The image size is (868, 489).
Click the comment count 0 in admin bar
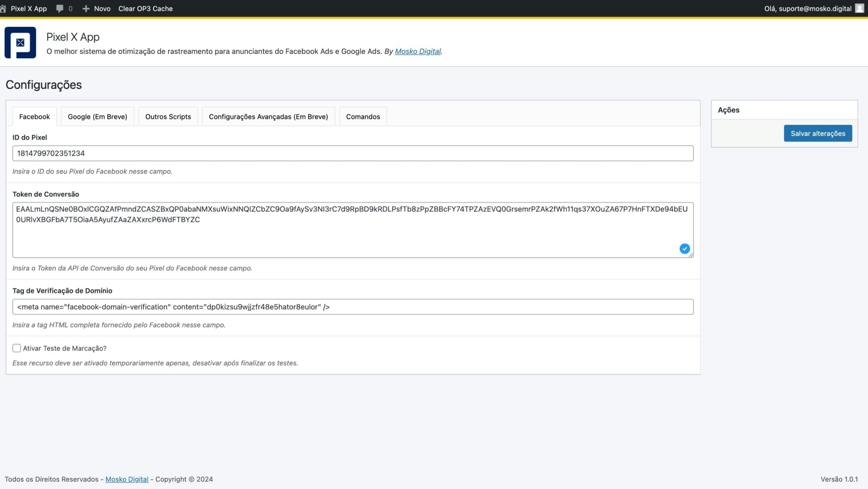point(71,8)
